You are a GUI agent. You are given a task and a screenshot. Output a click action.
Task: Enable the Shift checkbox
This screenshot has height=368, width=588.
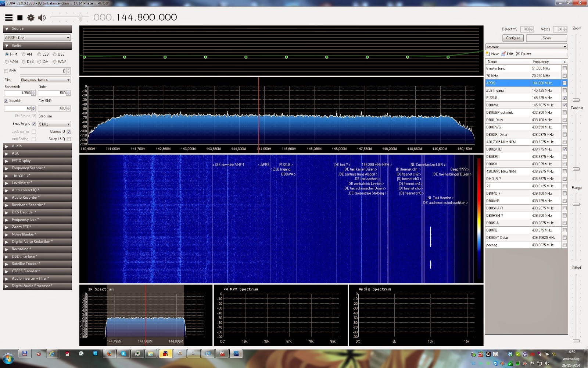(6, 71)
